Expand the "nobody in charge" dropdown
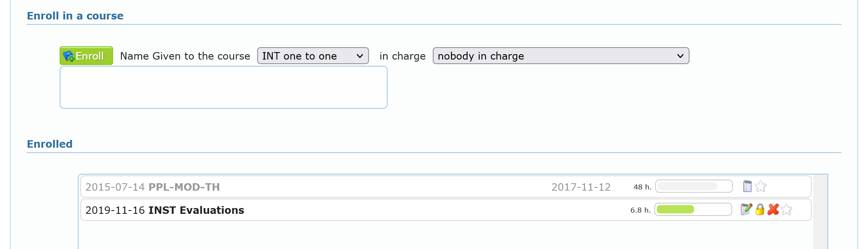This screenshot has height=249, width=868. click(x=560, y=56)
